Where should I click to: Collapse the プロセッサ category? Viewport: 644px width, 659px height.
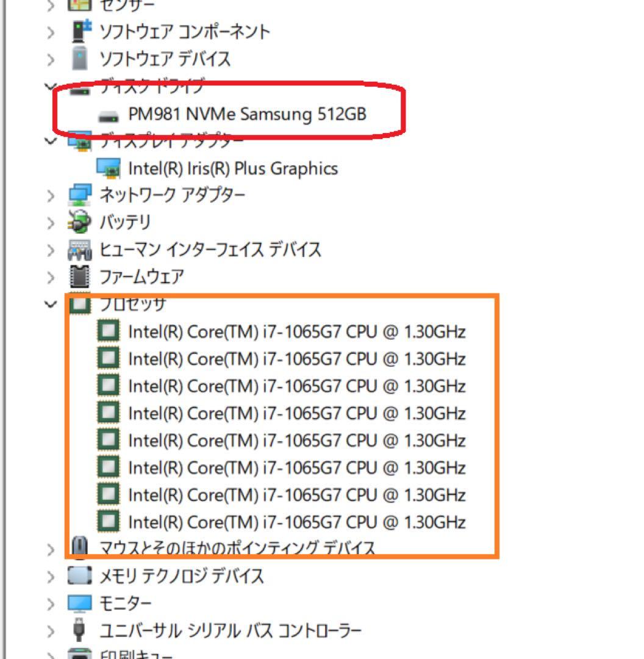[x=51, y=303]
